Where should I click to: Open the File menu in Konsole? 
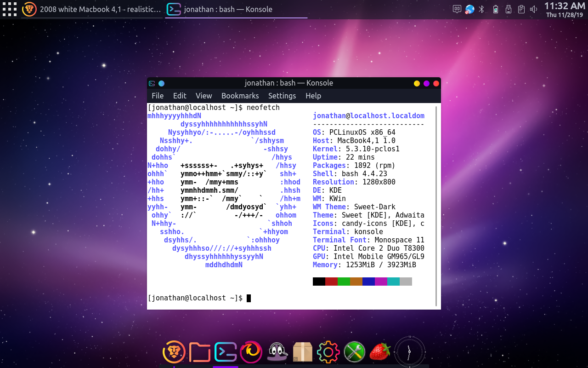tap(158, 96)
